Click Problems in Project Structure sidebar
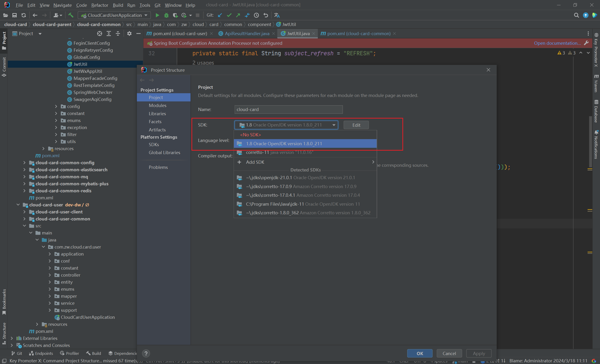 [x=158, y=167]
